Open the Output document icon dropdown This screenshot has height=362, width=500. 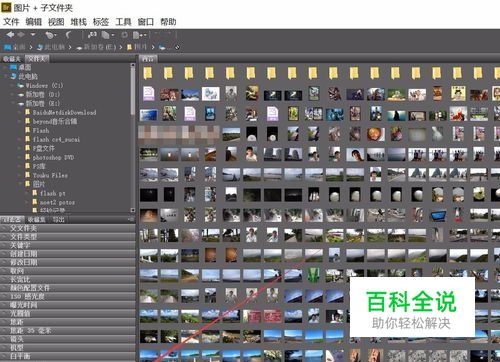(x=139, y=35)
